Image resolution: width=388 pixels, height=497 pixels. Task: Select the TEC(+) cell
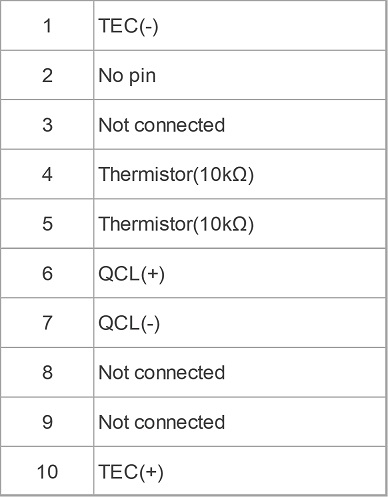(240, 471)
